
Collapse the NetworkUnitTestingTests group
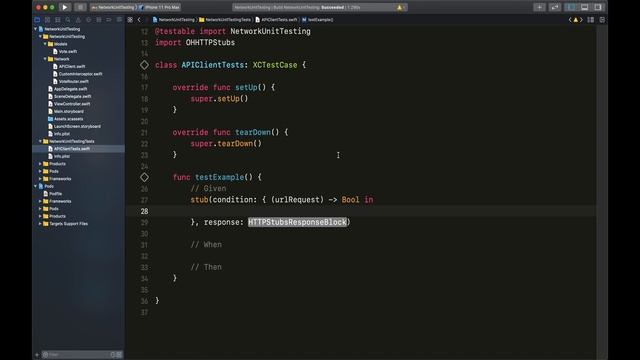pyautogui.click(x=40, y=141)
